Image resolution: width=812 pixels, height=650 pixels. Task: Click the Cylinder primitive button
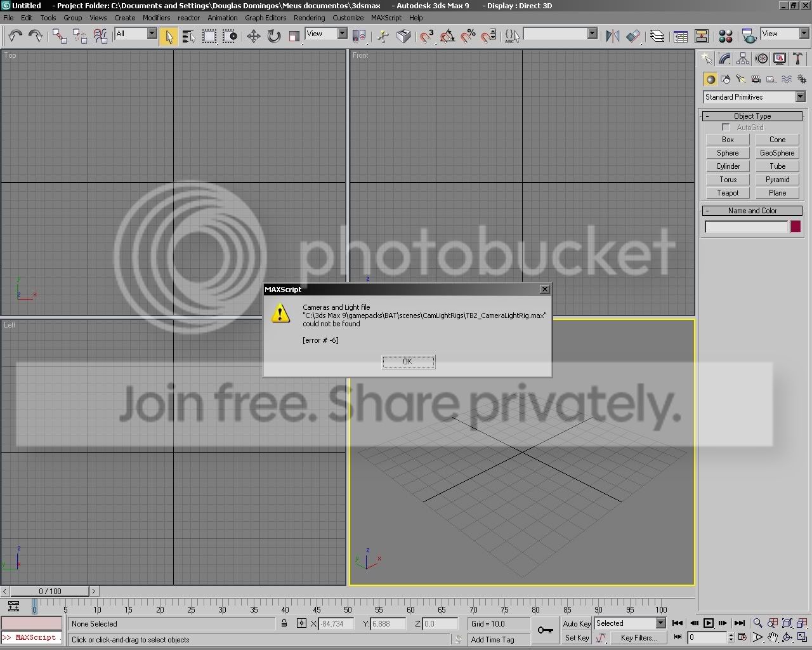pos(728,166)
